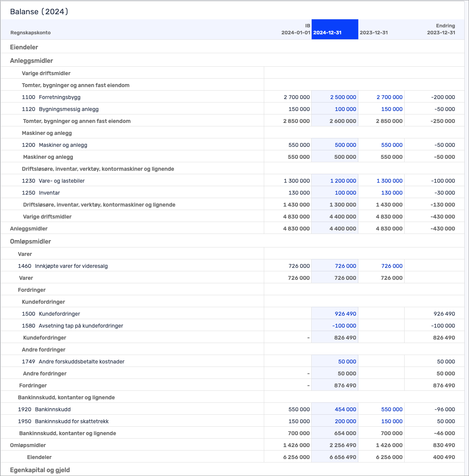Click Innkjøpte varer 726 000 link for 2024
The width and height of the screenshot is (469, 476).
click(345, 266)
